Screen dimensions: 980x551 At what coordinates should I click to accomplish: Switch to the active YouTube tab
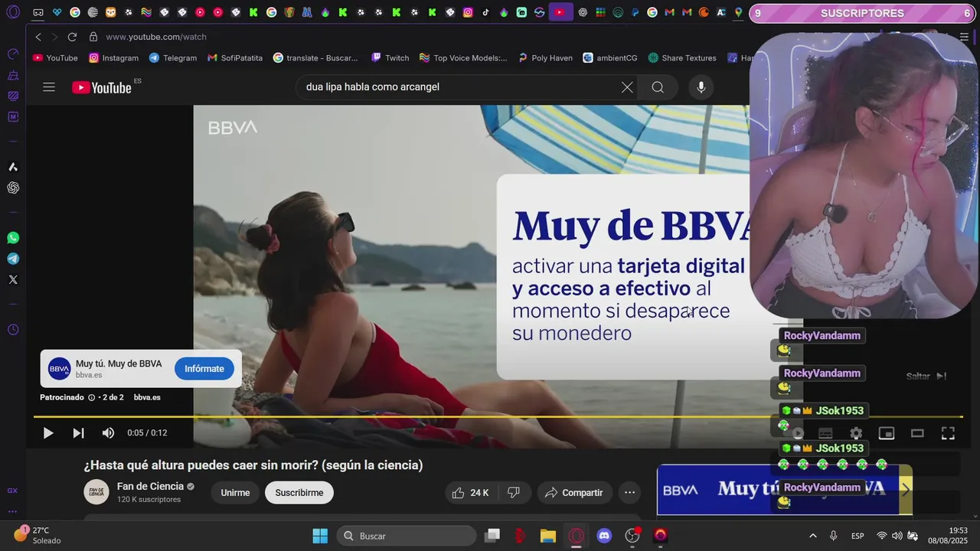[560, 12]
